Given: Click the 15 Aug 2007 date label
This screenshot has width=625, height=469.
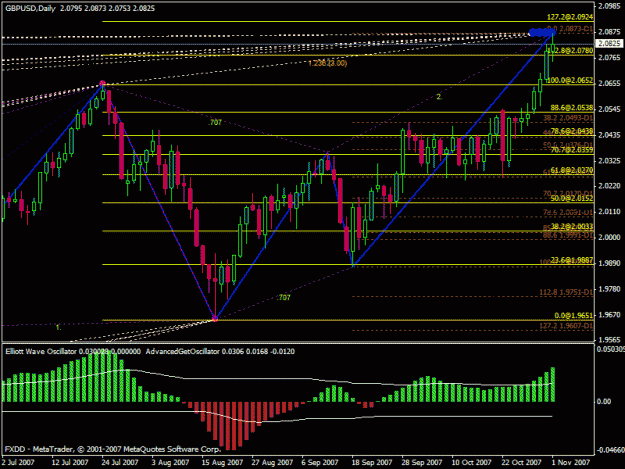Looking at the screenshot, I should (222, 463).
